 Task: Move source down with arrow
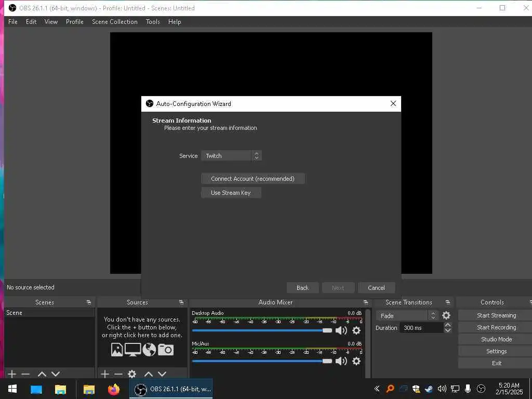(x=162, y=374)
